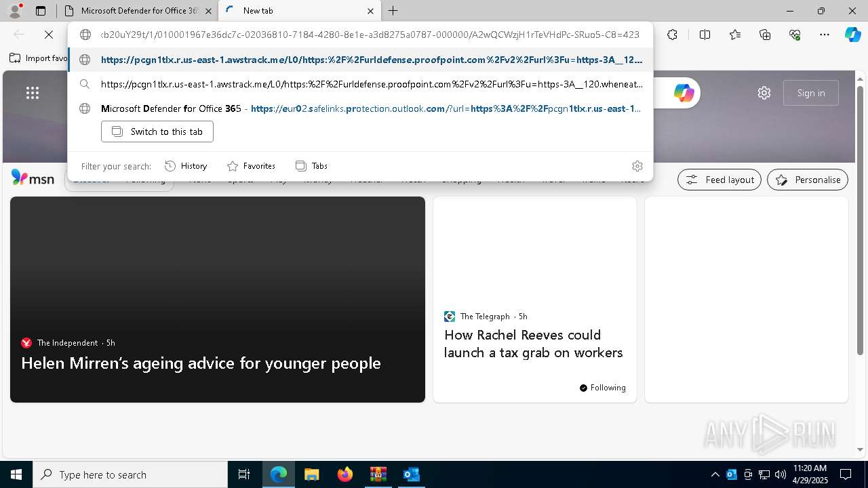Screen dimensions: 868x488
Task: Open Feed layout options
Action: coord(719,180)
